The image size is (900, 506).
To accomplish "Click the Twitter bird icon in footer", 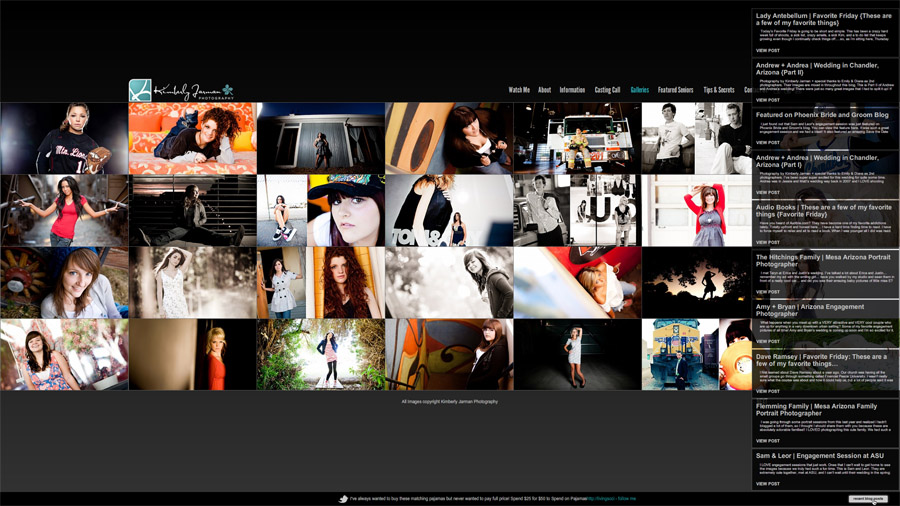I will coord(343,499).
